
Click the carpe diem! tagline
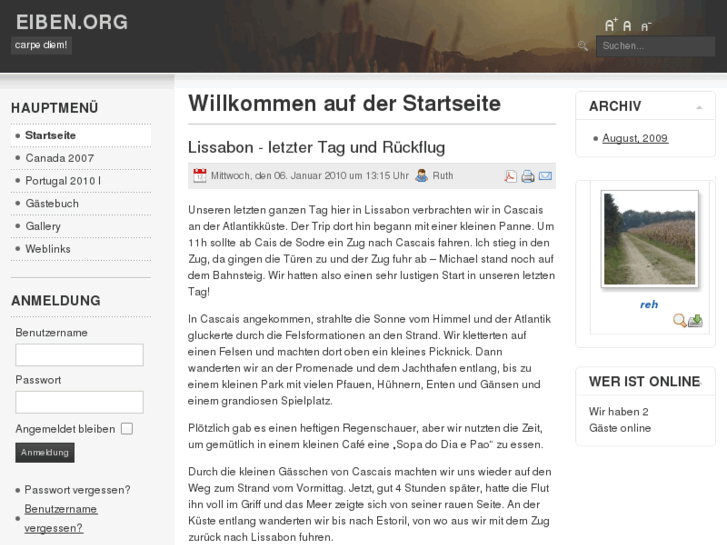tap(41, 45)
